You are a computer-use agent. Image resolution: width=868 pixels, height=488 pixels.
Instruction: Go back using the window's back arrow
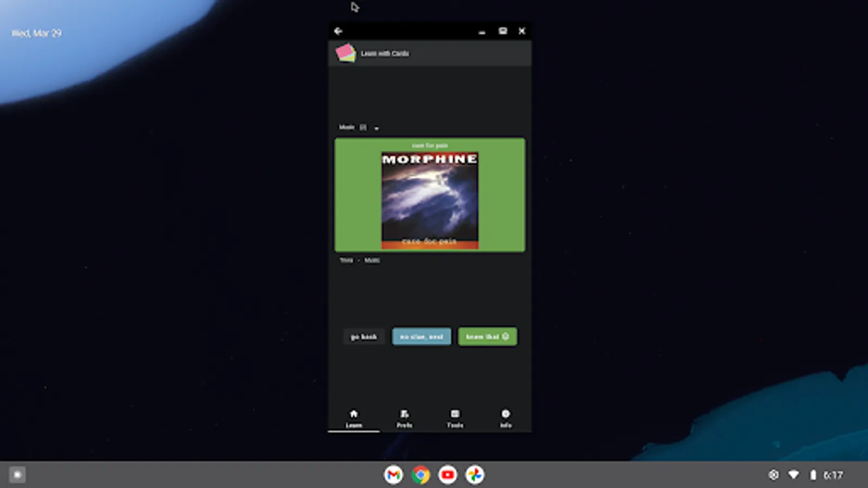coord(338,31)
